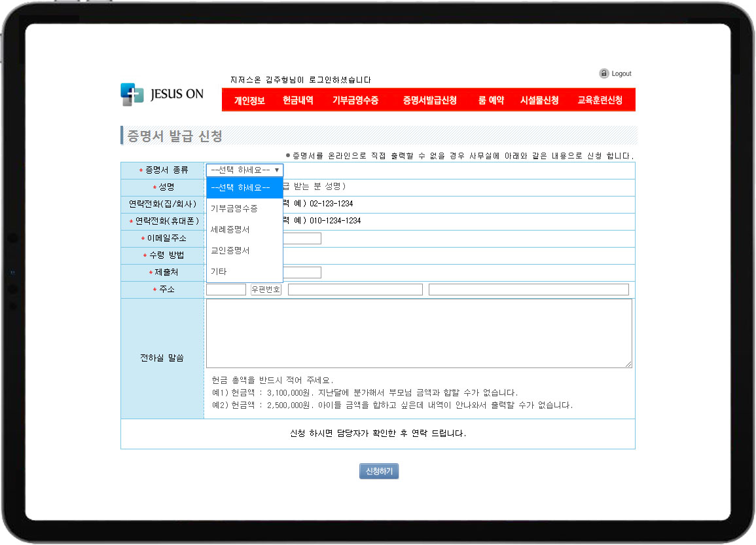
Task: Navigate to 룸 예약 menu
Action: coord(491,100)
